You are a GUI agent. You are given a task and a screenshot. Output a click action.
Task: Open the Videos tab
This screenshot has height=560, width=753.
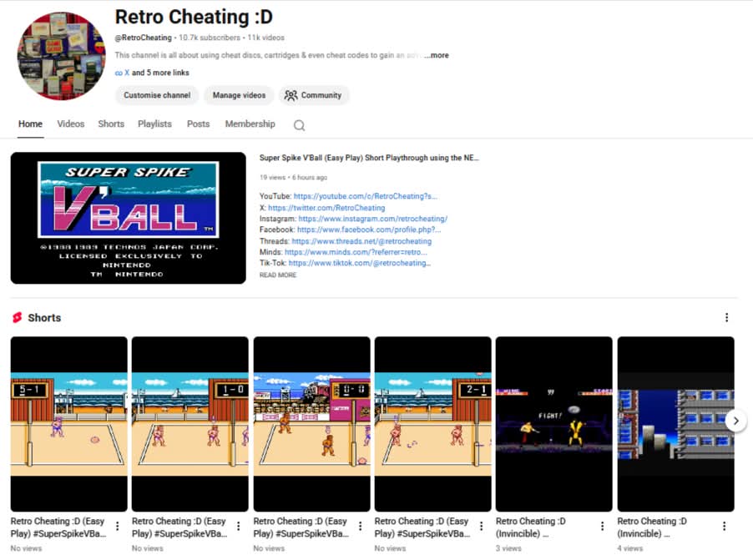pos(71,124)
